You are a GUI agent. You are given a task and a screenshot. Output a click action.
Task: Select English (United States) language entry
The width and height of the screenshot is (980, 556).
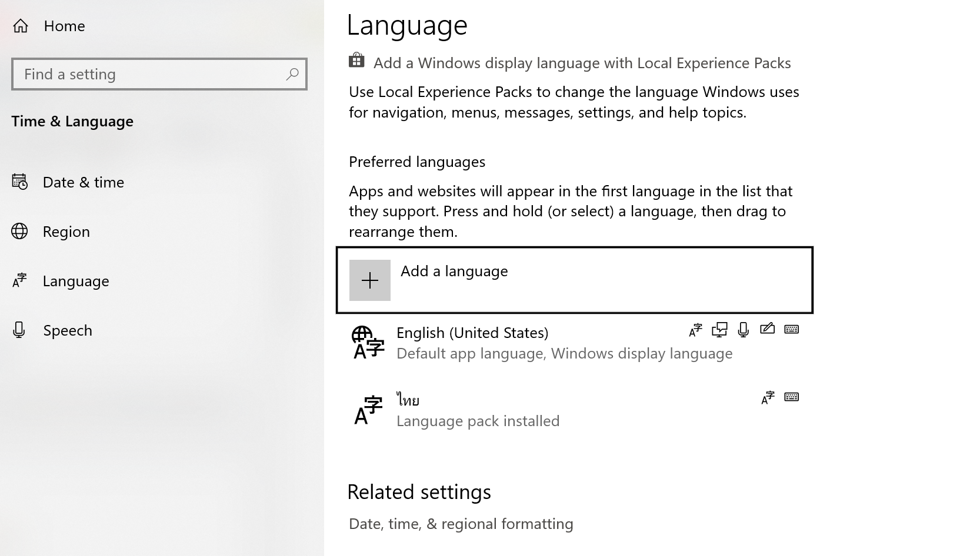pyautogui.click(x=575, y=343)
